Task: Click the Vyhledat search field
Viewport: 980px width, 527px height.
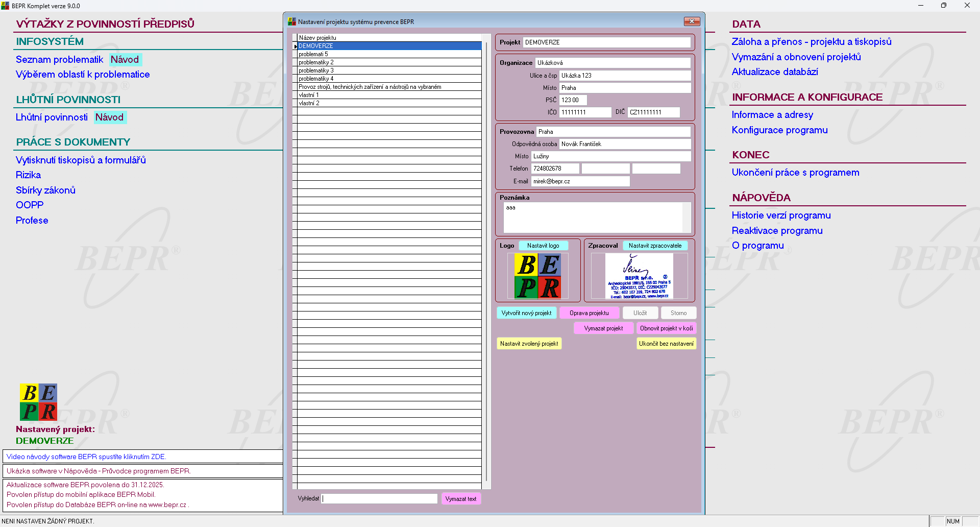Action: (x=380, y=499)
